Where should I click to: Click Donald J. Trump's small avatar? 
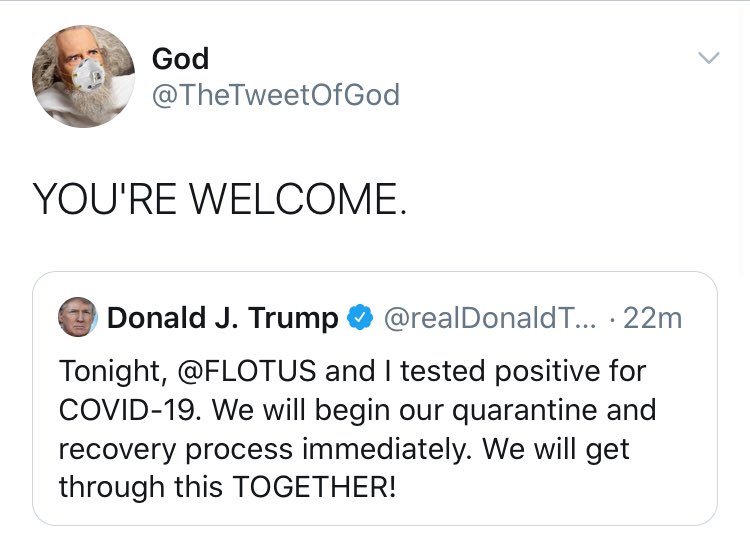[x=77, y=318]
